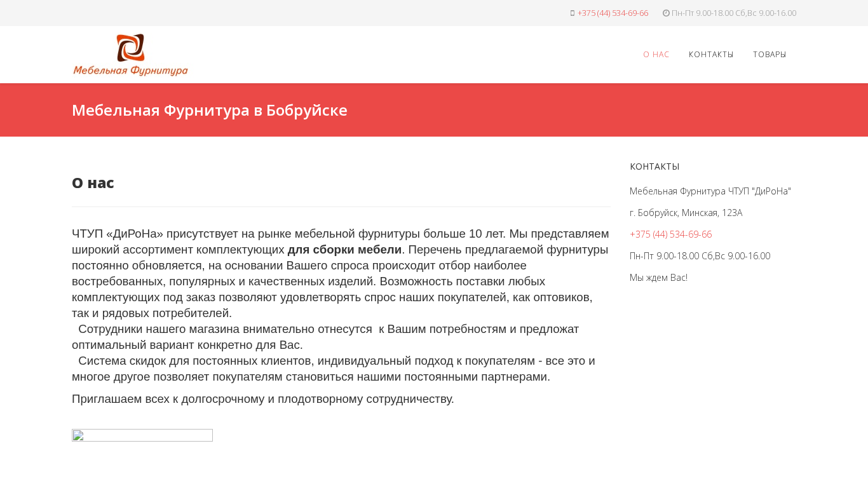The image size is (868, 488).
Task: Click the sidebar working hours line
Action: coord(700,256)
